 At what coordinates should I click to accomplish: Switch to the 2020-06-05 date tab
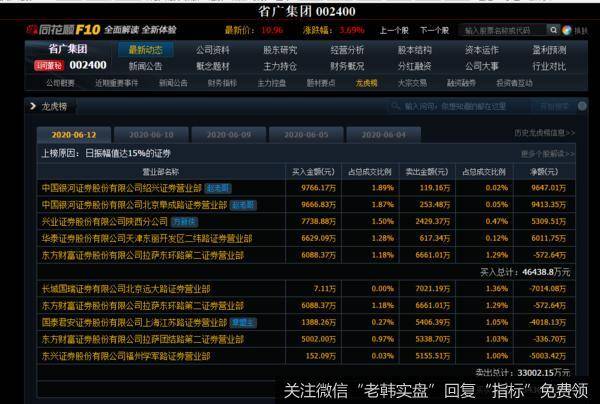[x=306, y=135]
